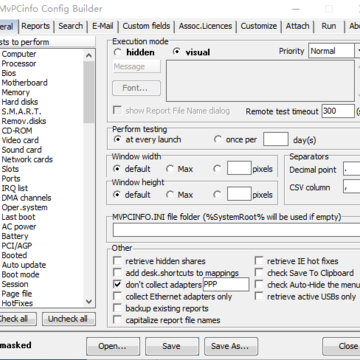Click the once per days input box
360x360 pixels.
(276, 139)
